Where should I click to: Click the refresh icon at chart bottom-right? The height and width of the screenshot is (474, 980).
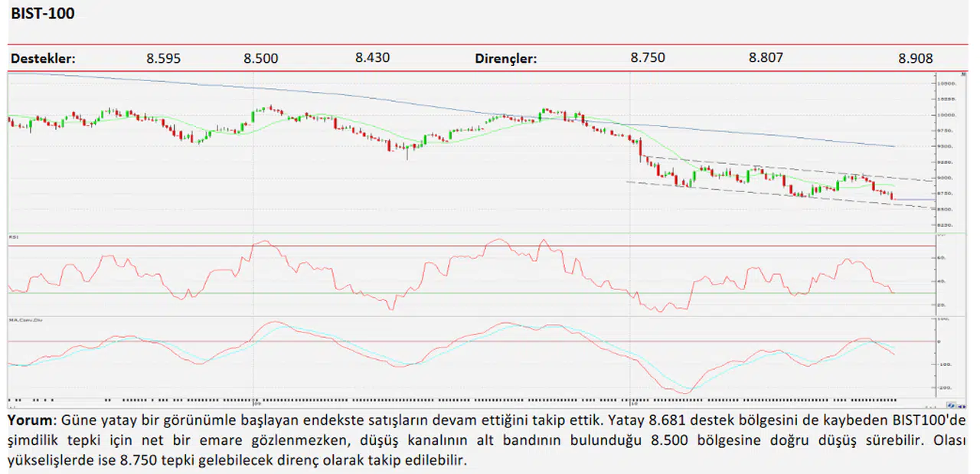pyautogui.click(x=951, y=407)
